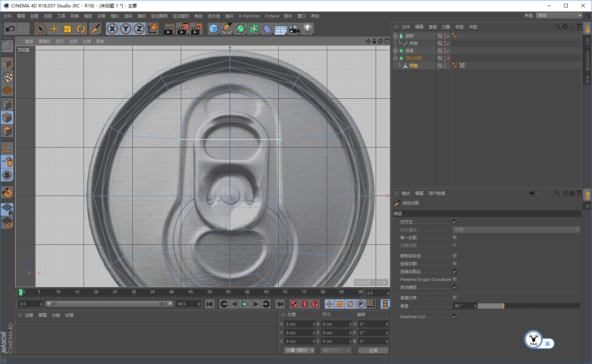This screenshot has width=592, height=364.
Task: Click the Undo arrow icon
Action: (10, 29)
